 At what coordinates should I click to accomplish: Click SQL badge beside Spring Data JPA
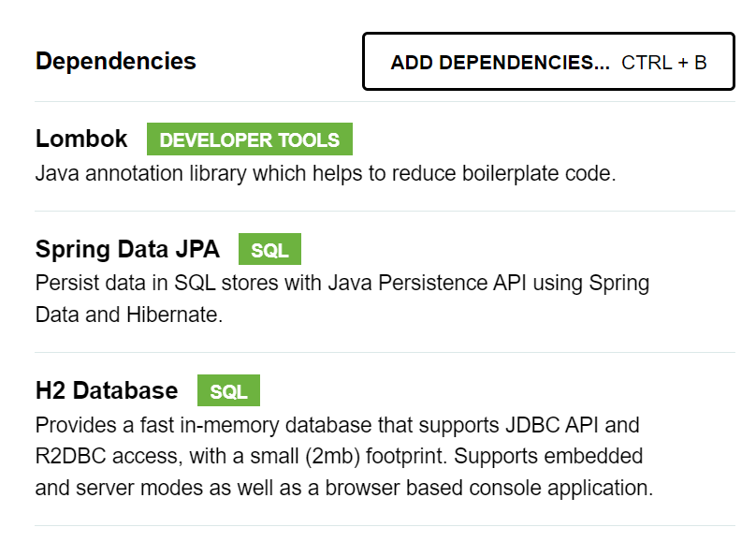(269, 251)
